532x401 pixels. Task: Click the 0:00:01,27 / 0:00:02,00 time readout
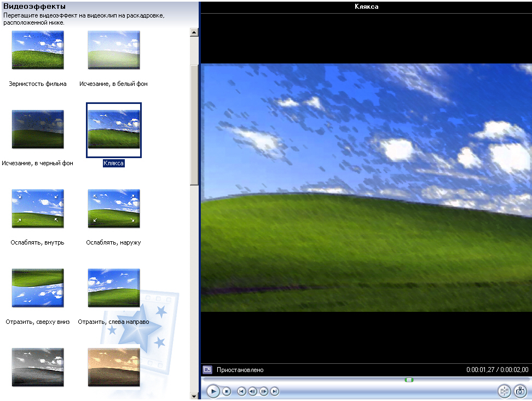click(x=497, y=370)
